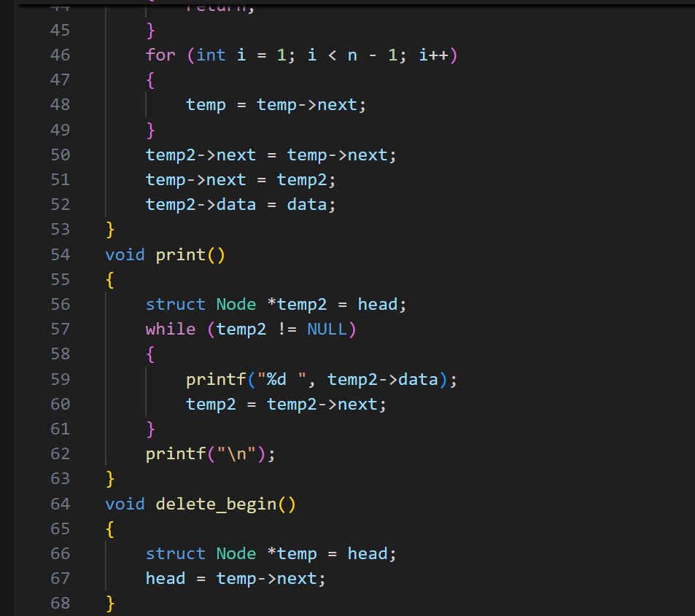Click the struct keyword on line 56
This screenshot has height=616, width=695.
click(175, 304)
